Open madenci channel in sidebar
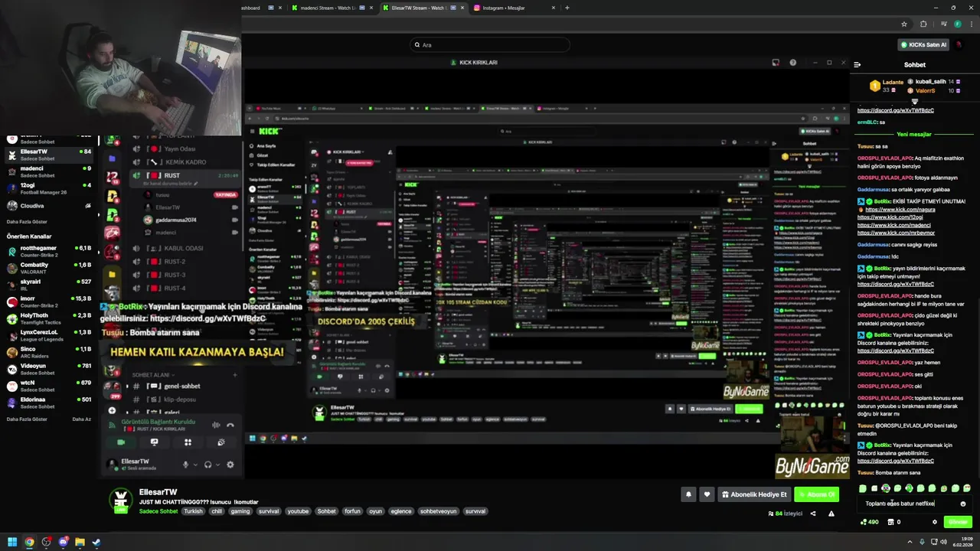The width and height of the screenshot is (980, 551). (49, 171)
